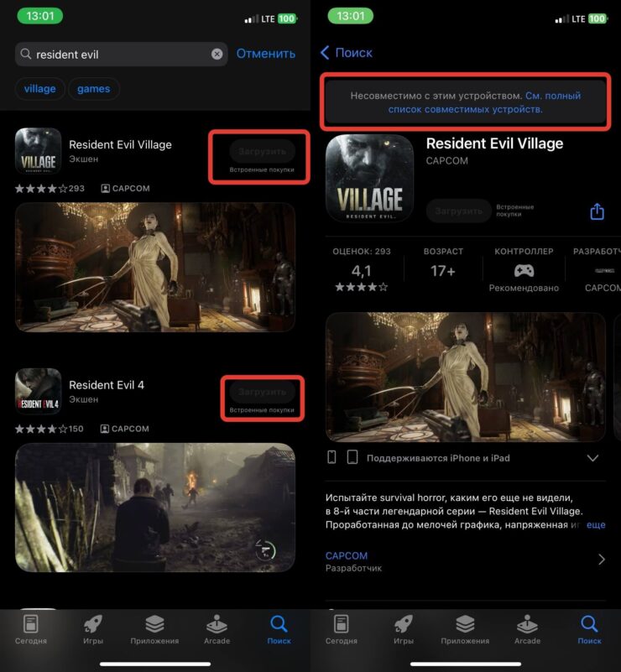Tap the Resident Evil Village app icon in search results

coord(38,151)
